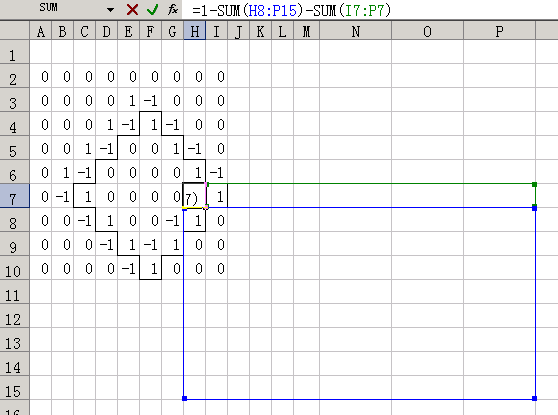The image size is (558, 415).
Task: Select highlighted column H header
Action: click(195, 31)
